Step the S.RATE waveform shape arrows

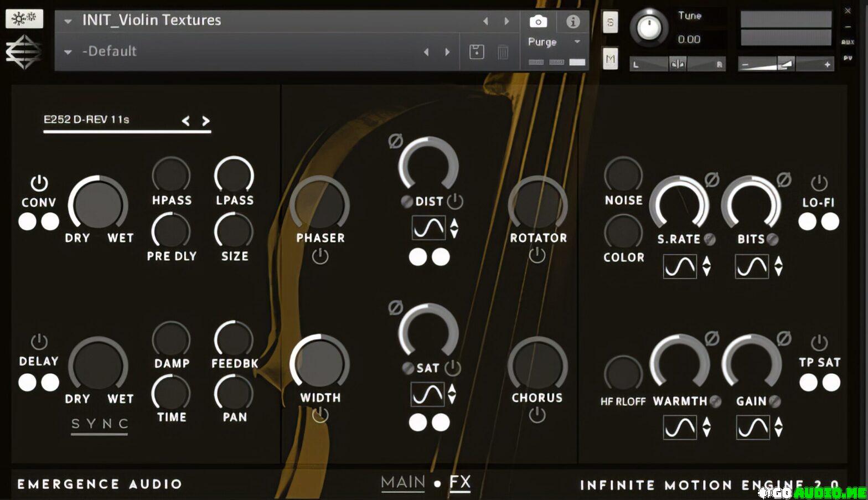(x=706, y=266)
